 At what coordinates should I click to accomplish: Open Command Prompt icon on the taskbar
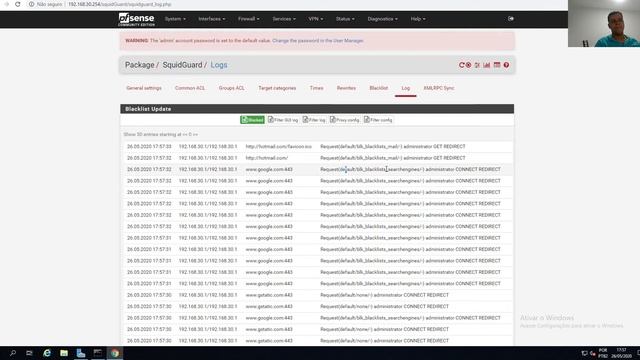pos(98,353)
